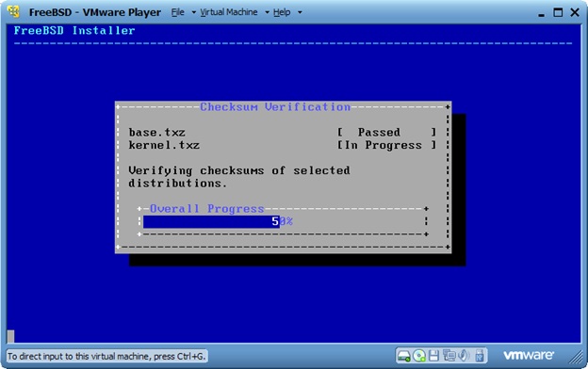Expand the File menu dropdown arrow
588x369 pixels.
pos(194,12)
